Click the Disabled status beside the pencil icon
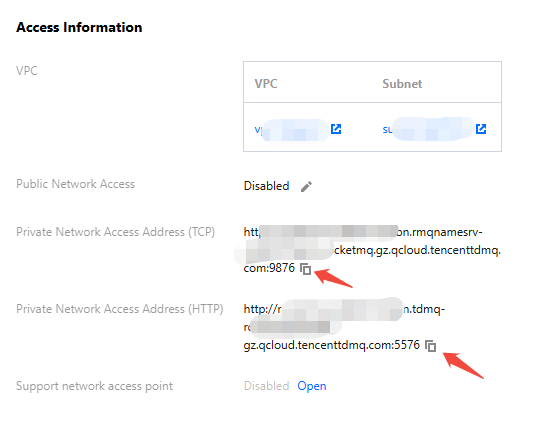This screenshot has width=533, height=445. pos(266,186)
